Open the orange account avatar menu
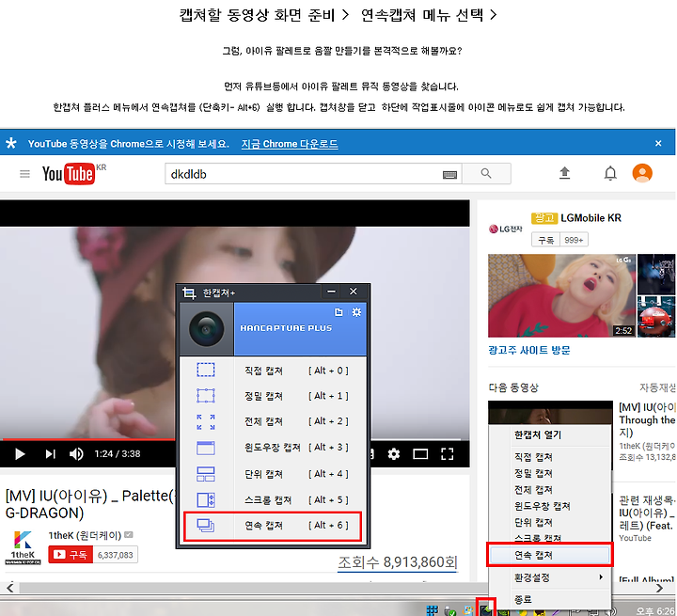The image size is (677, 616). 642,173
